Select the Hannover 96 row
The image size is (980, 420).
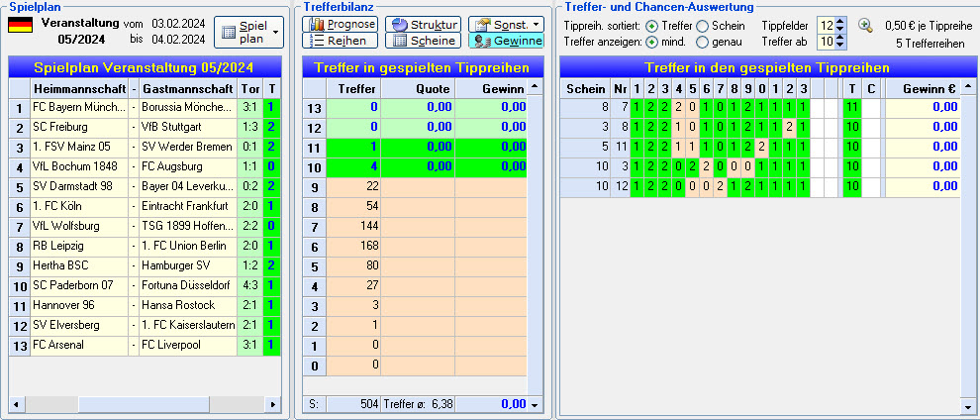click(145, 305)
